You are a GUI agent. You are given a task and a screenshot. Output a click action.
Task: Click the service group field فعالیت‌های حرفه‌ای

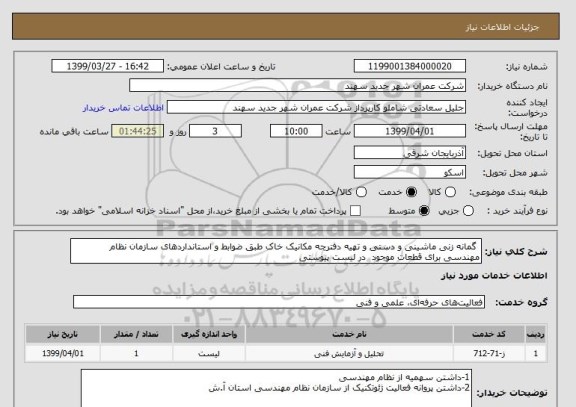click(x=279, y=302)
